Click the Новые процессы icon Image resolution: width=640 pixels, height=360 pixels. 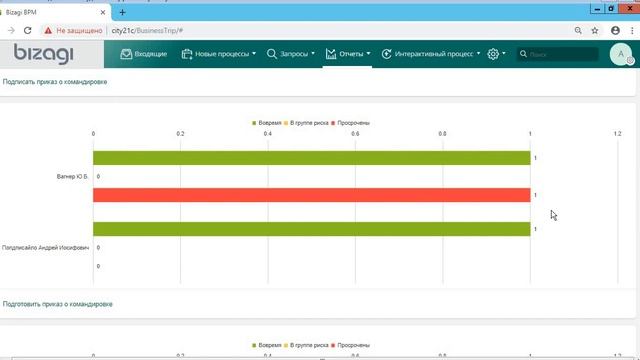point(187,54)
